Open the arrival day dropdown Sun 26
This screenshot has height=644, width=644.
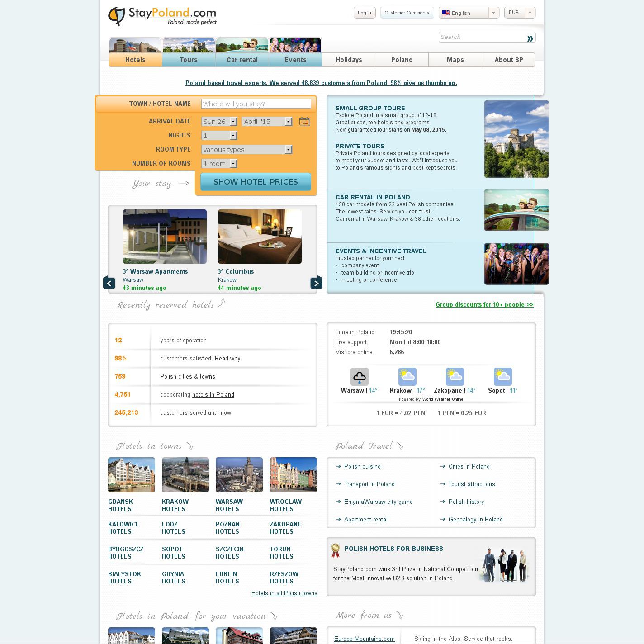[219, 121]
